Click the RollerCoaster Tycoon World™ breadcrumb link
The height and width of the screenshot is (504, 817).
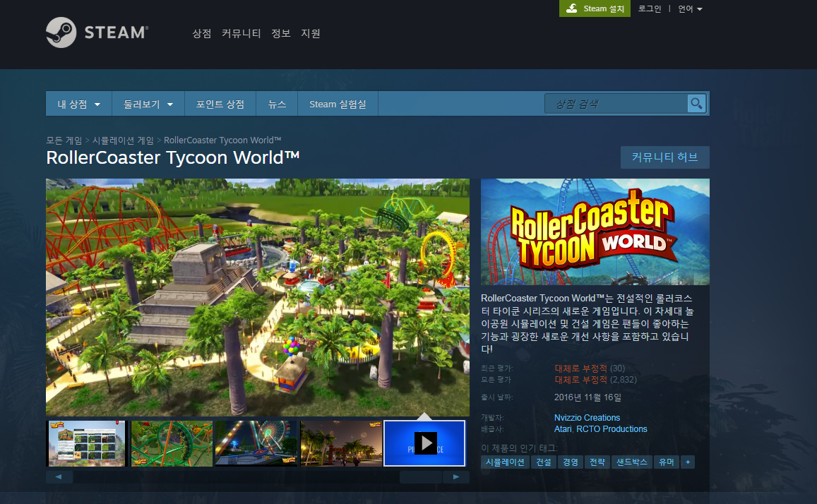click(x=222, y=140)
